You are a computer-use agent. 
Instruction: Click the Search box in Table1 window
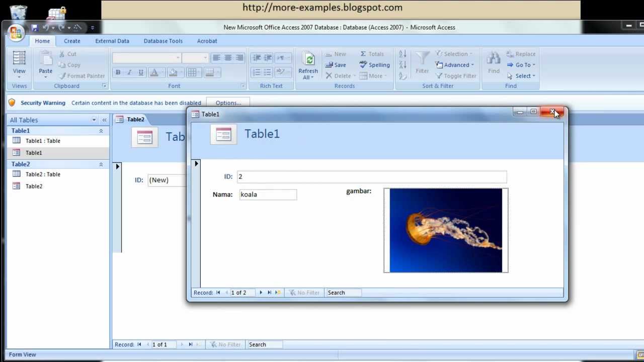(x=344, y=293)
